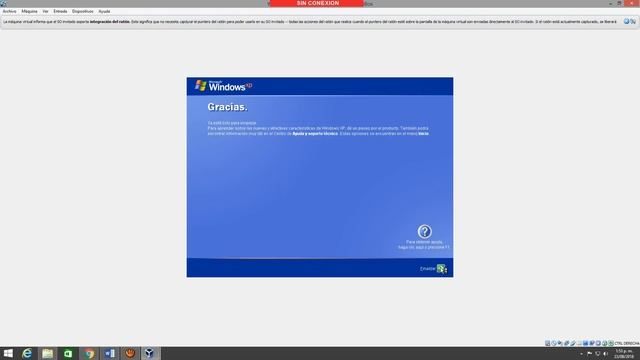Viewport: 640px width, 360px height.
Task: Click the Finalizar label in Windows XP setup
Action: click(x=427, y=269)
